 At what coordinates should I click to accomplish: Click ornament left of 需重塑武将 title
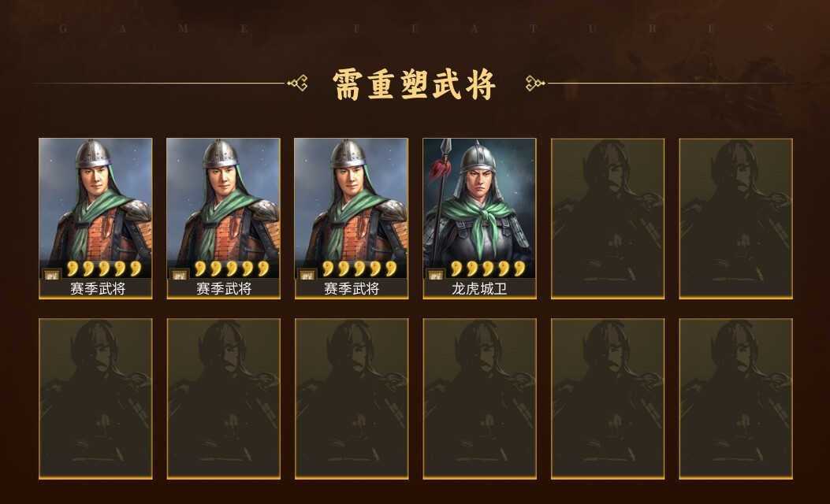297,83
